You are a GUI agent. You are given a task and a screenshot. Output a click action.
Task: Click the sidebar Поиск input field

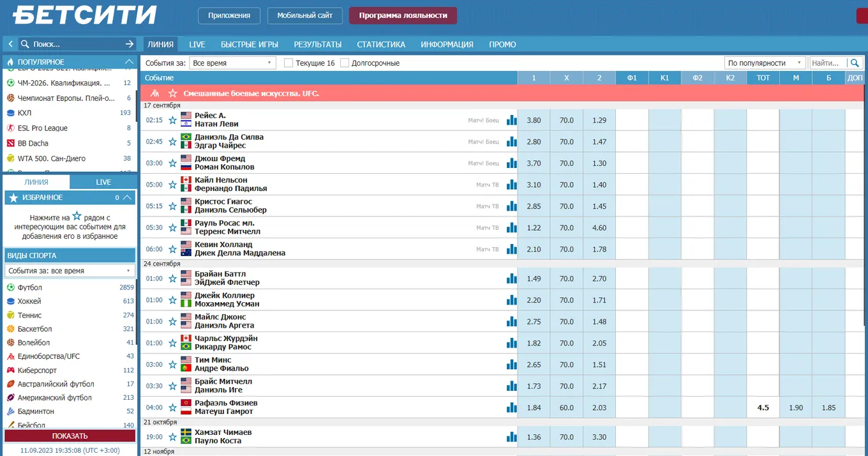(77, 44)
